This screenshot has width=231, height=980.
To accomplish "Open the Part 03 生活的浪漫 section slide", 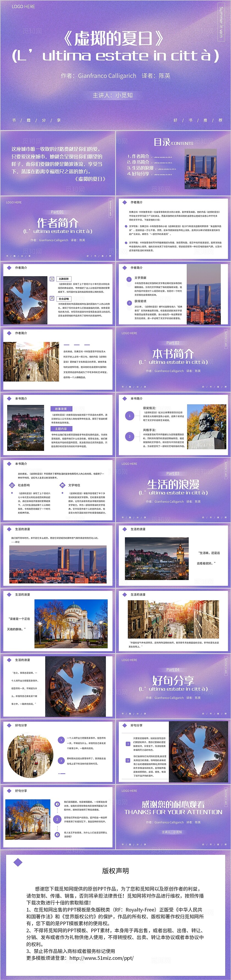I will [x=173, y=490].
